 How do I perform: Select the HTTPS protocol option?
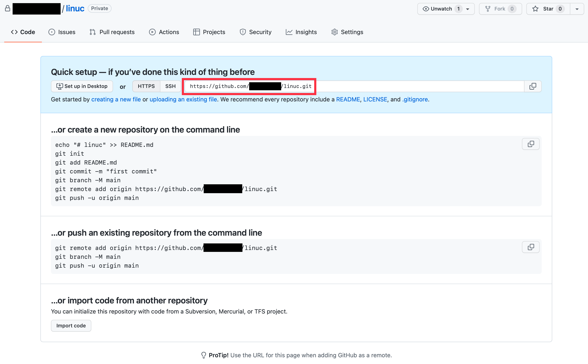tap(146, 86)
